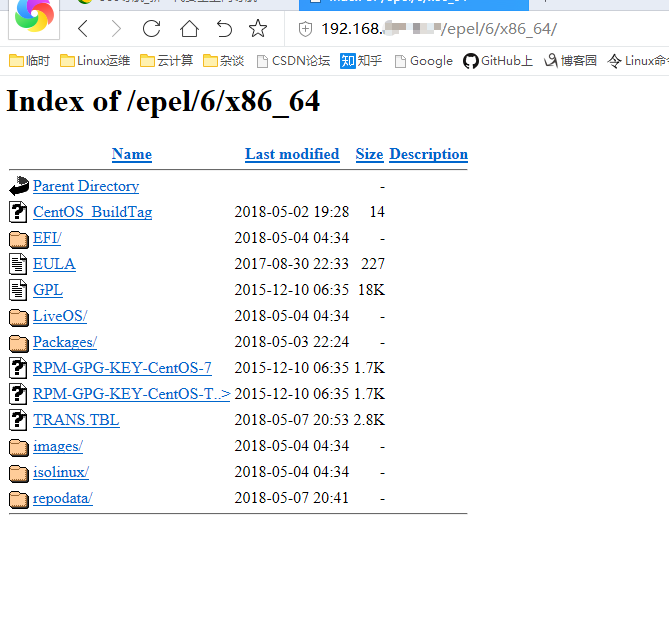Open the Packages/ directory link
Image resolution: width=669 pixels, height=622 pixels.
[x=65, y=342]
